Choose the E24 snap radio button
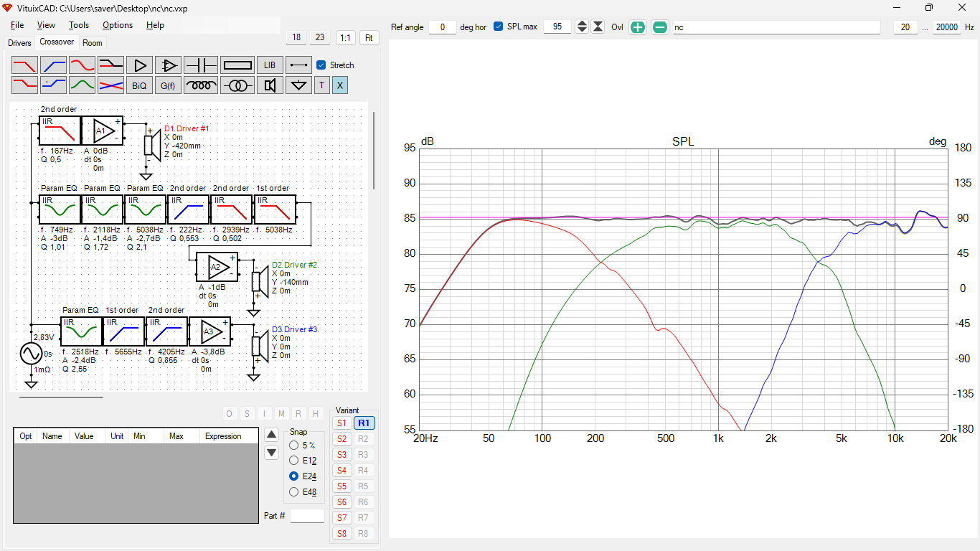Screen dimensions: 980x551 [293, 476]
